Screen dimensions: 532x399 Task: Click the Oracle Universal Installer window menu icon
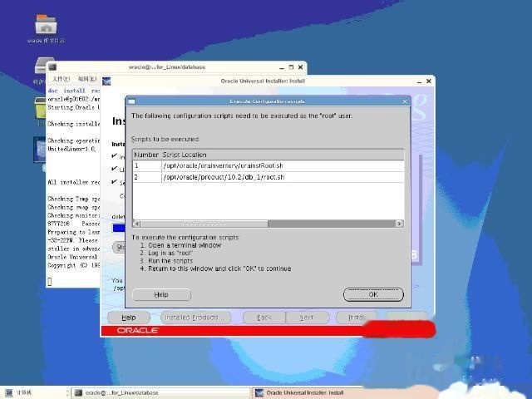pyautogui.click(x=106, y=81)
